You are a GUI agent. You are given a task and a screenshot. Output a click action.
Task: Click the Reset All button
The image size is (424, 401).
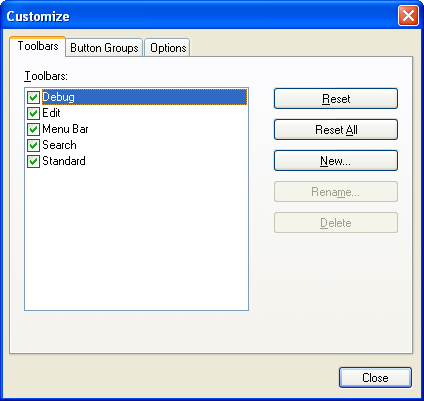pos(336,130)
